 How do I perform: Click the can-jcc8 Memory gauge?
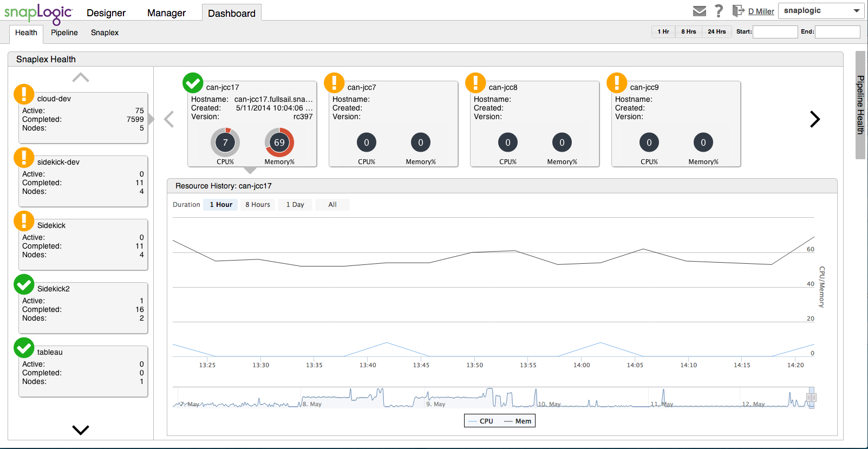[562, 142]
